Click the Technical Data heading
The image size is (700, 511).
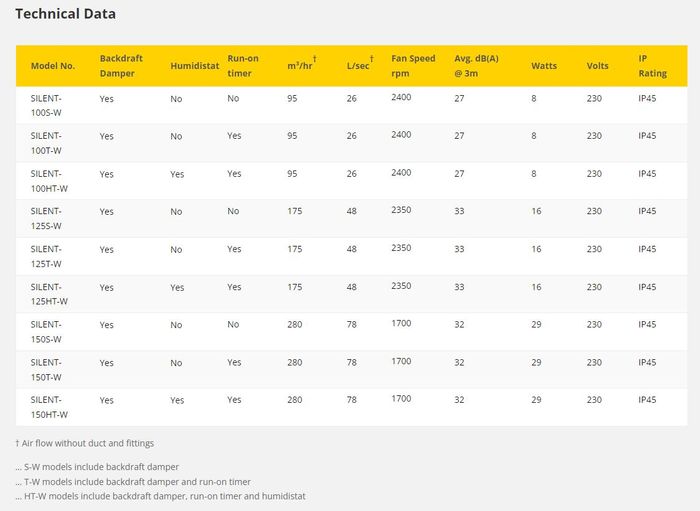tap(65, 14)
